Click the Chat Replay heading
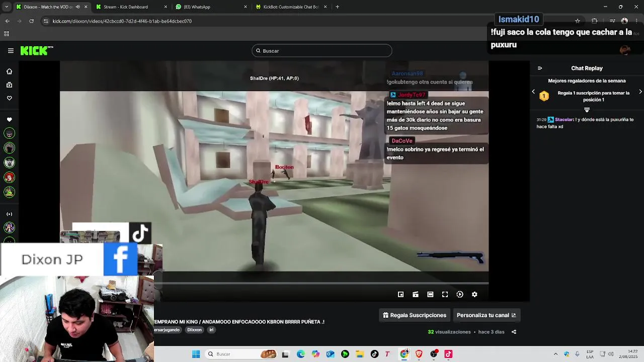The image size is (644, 362). (x=587, y=68)
